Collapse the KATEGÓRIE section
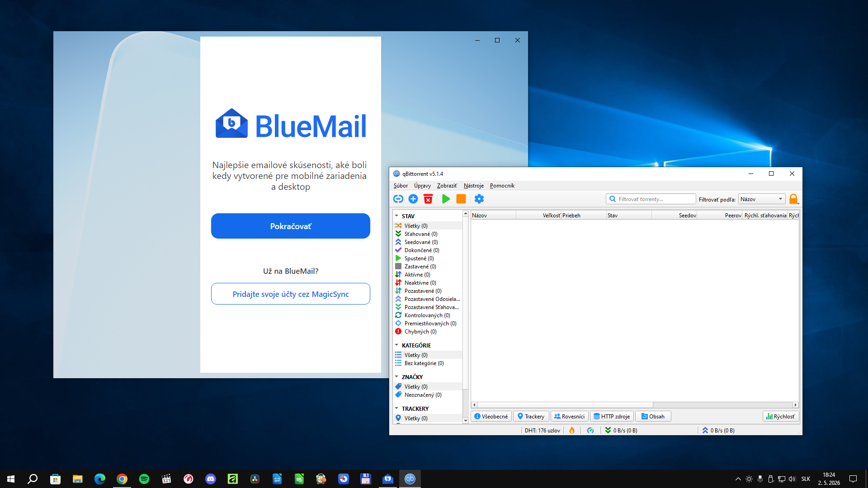The image size is (868, 488). coord(396,345)
